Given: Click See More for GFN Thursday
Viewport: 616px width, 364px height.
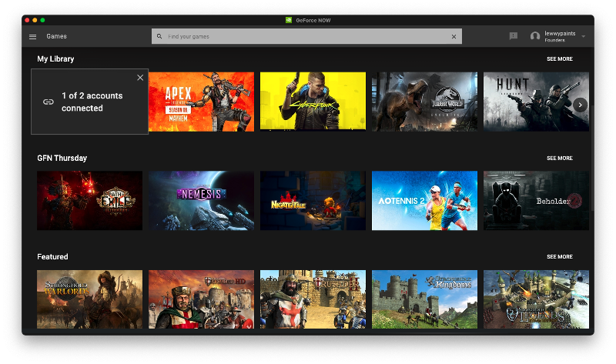Looking at the screenshot, I should [x=559, y=158].
